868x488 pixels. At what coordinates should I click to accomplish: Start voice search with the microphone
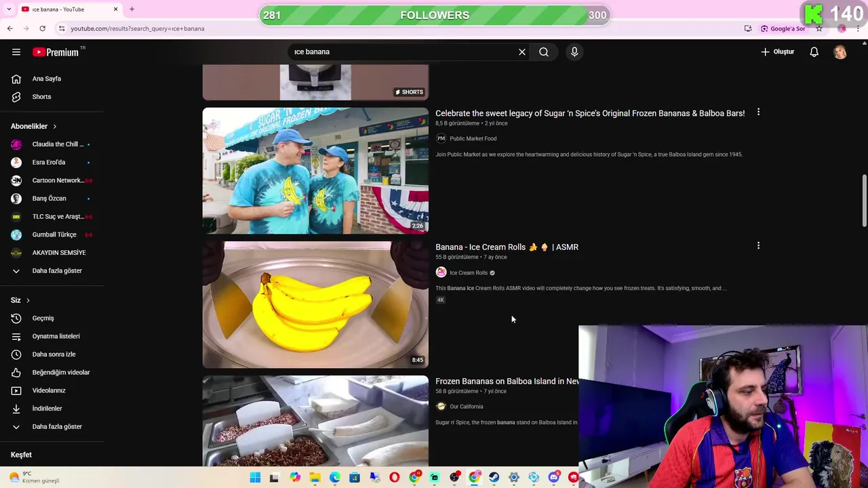(x=574, y=52)
